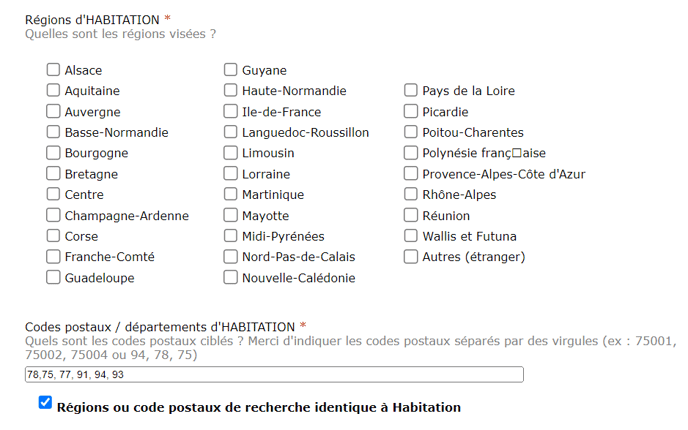Check Provence-Alpes-Côte d'Azur option
This screenshot has width=688, height=430.
tap(411, 174)
